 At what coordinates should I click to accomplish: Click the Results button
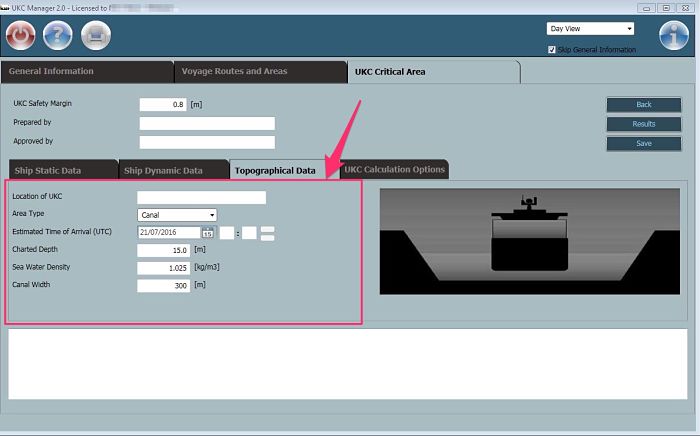(x=644, y=124)
